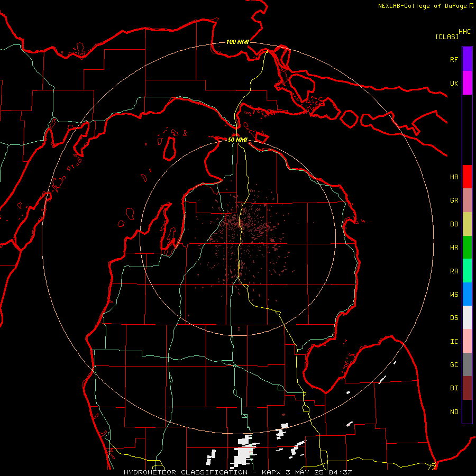Click the '[CLAS]' units label

pos(447,36)
